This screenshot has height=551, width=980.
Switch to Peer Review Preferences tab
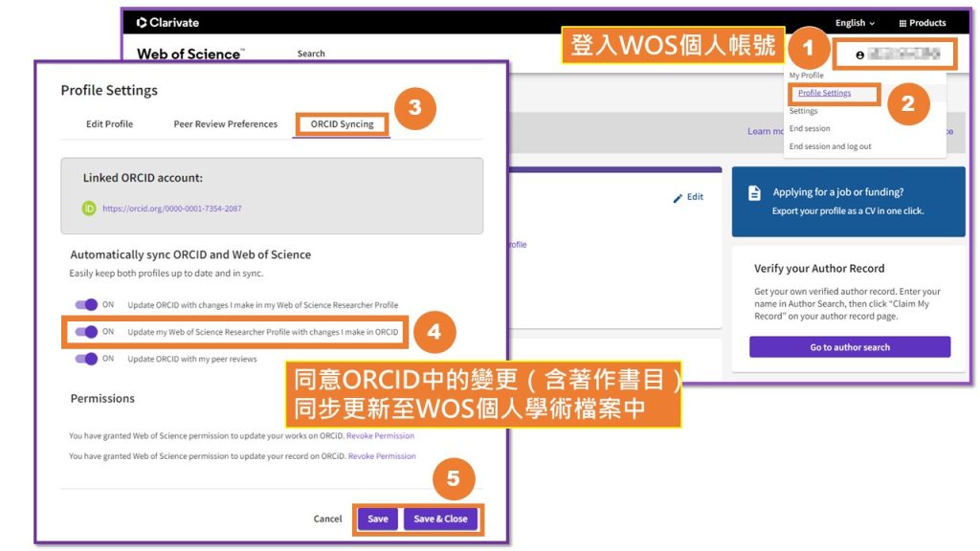click(226, 123)
